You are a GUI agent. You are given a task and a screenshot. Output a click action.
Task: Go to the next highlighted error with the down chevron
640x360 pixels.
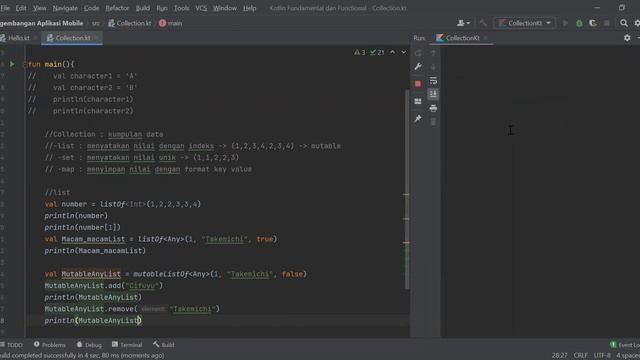(x=403, y=52)
